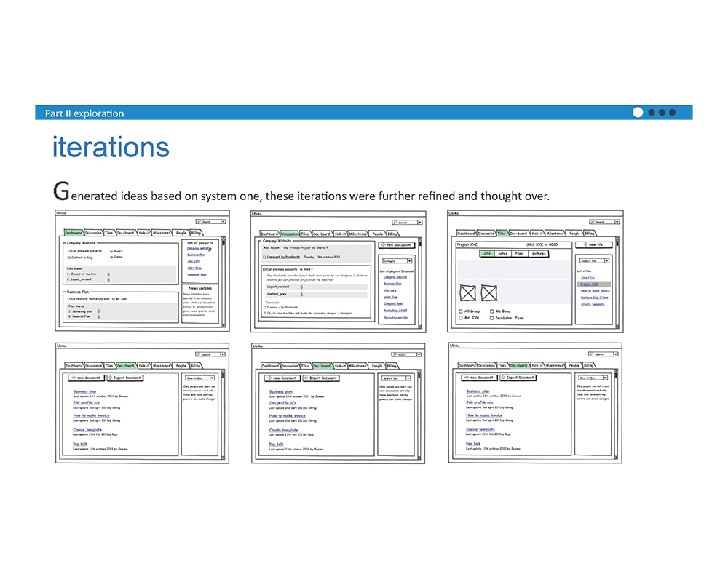
Task: Tick the Ms Bynu checkbox
Action: [x=491, y=311]
